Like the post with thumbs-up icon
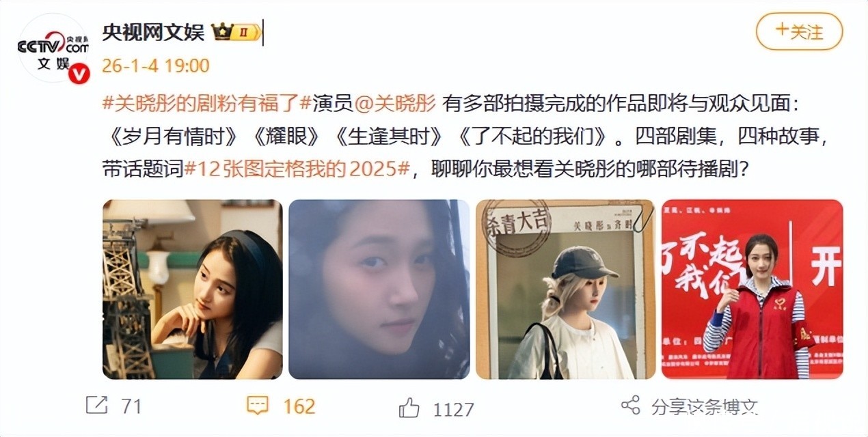868x437 pixels. (409, 408)
